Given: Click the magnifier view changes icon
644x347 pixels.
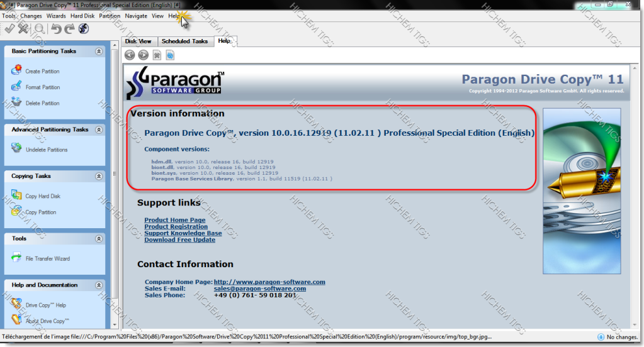Looking at the screenshot, I should coord(40,29).
